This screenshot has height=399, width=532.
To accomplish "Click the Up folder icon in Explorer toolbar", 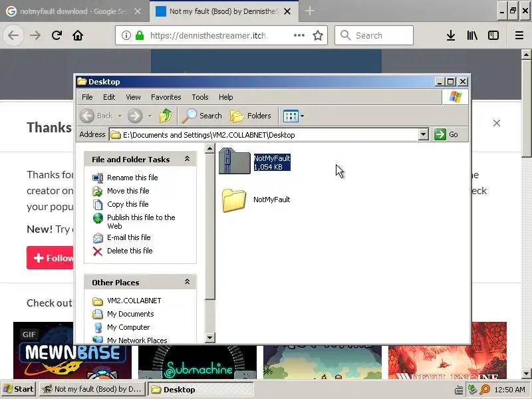I will coord(166,116).
